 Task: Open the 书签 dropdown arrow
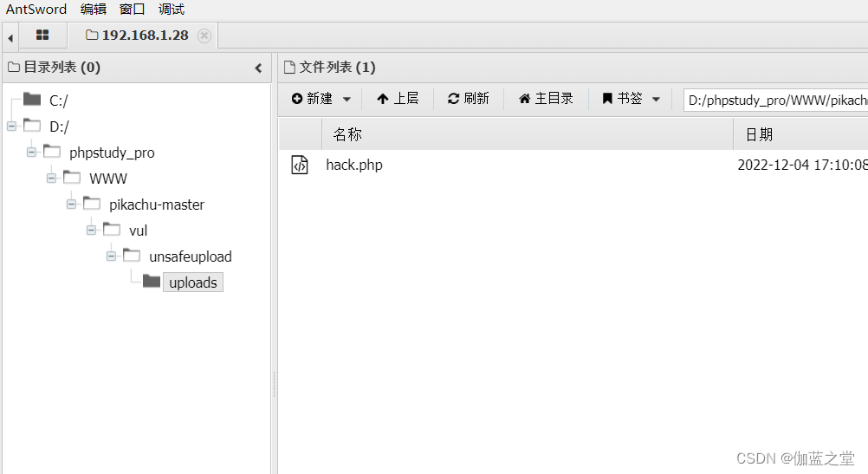pyautogui.click(x=656, y=100)
